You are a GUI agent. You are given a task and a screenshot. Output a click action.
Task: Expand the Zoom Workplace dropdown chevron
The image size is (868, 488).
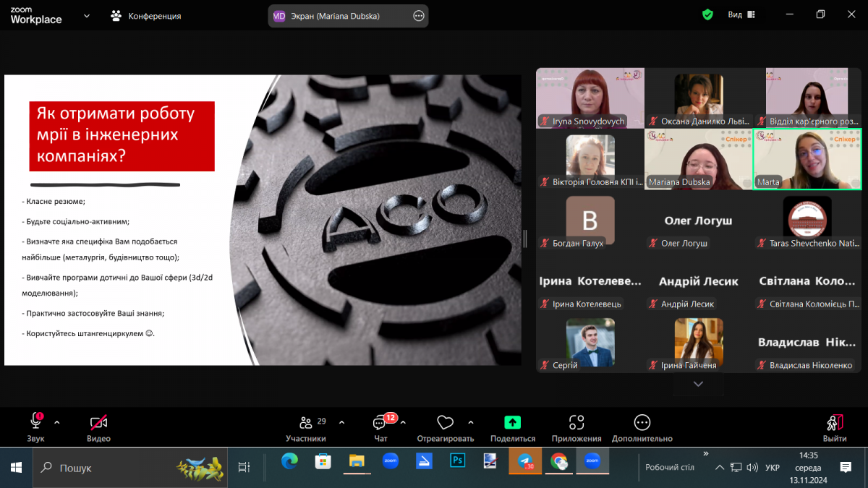pyautogui.click(x=87, y=15)
